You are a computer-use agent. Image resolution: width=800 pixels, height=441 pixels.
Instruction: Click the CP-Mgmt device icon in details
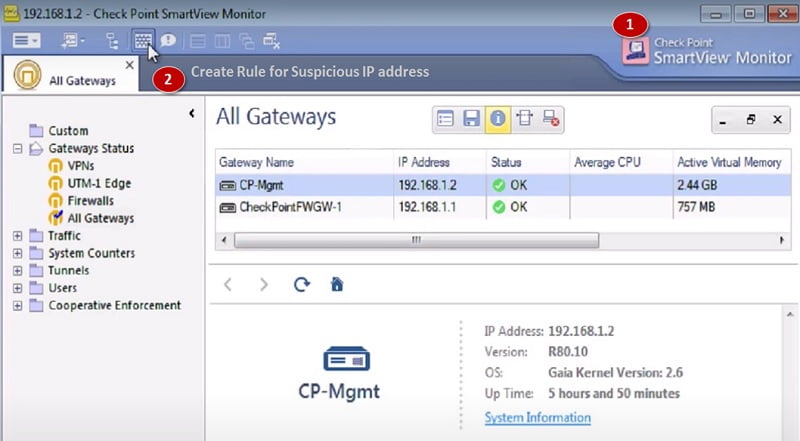pyautogui.click(x=346, y=359)
